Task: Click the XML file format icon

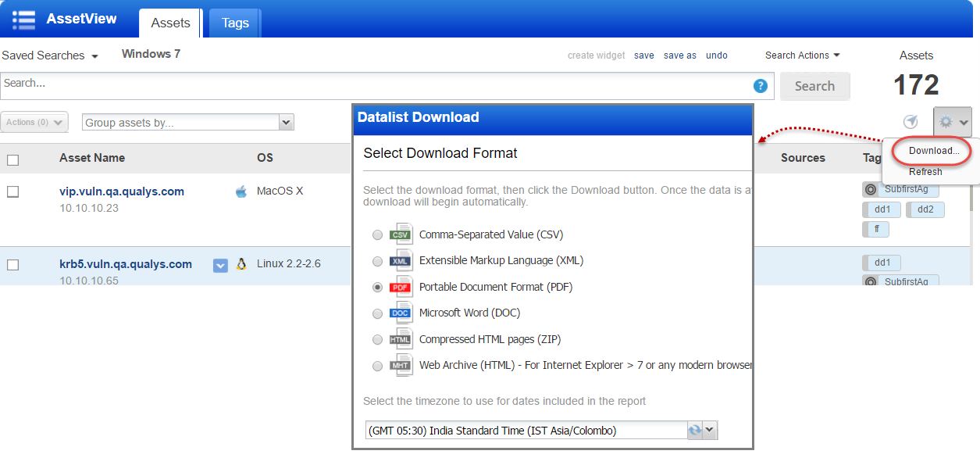Action: click(401, 261)
